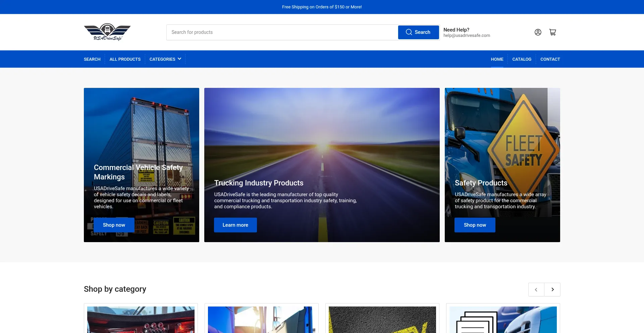Open the Catalog nav item
The width and height of the screenshot is (644, 333).
coord(522,59)
